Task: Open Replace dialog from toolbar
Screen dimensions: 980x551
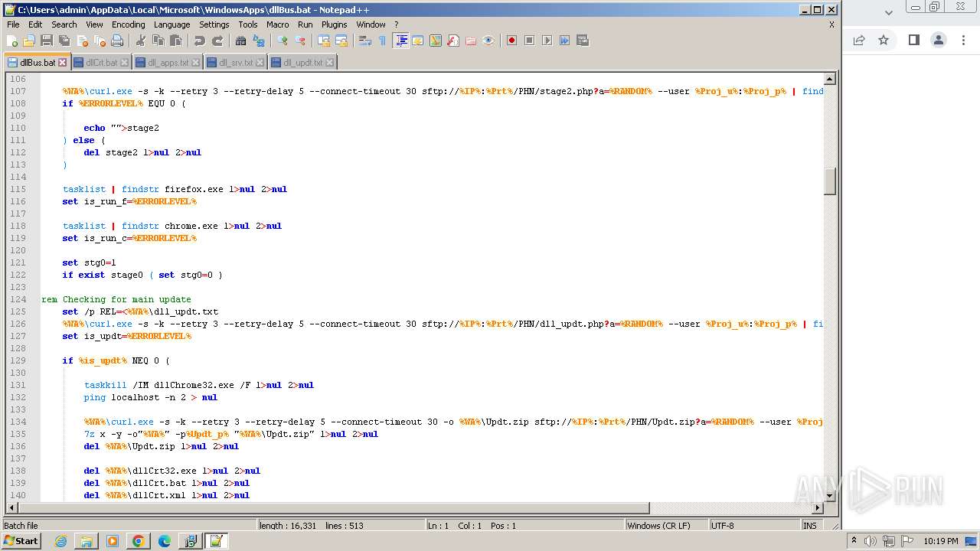Action: (x=259, y=41)
